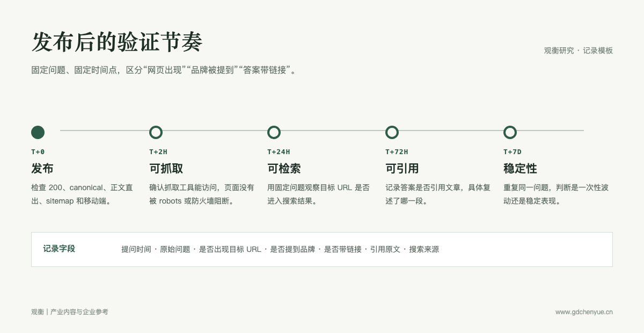Open the www.gdchenyue.cn footer link
Screen dimensions: 644x333
(x=584, y=312)
